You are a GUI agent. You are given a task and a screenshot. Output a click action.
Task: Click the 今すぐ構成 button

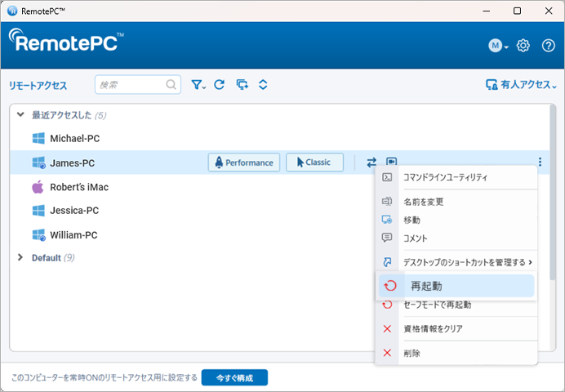[x=234, y=377]
